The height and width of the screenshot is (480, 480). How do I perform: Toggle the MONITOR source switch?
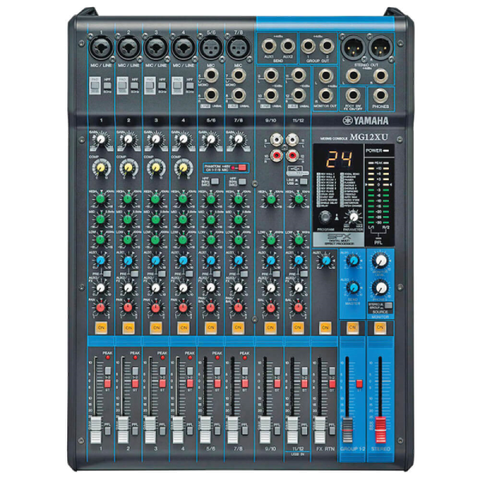click(x=388, y=305)
